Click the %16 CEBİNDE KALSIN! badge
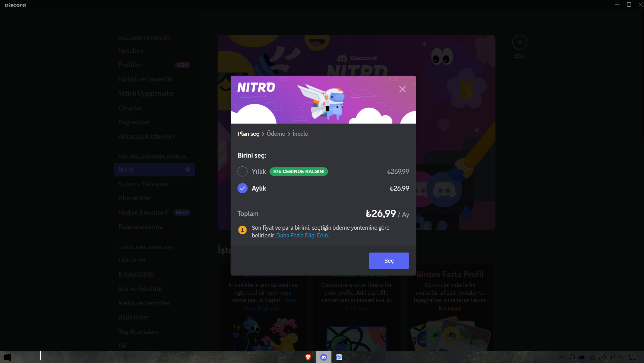Image resolution: width=644 pixels, height=363 pixels. click(299, 171)
